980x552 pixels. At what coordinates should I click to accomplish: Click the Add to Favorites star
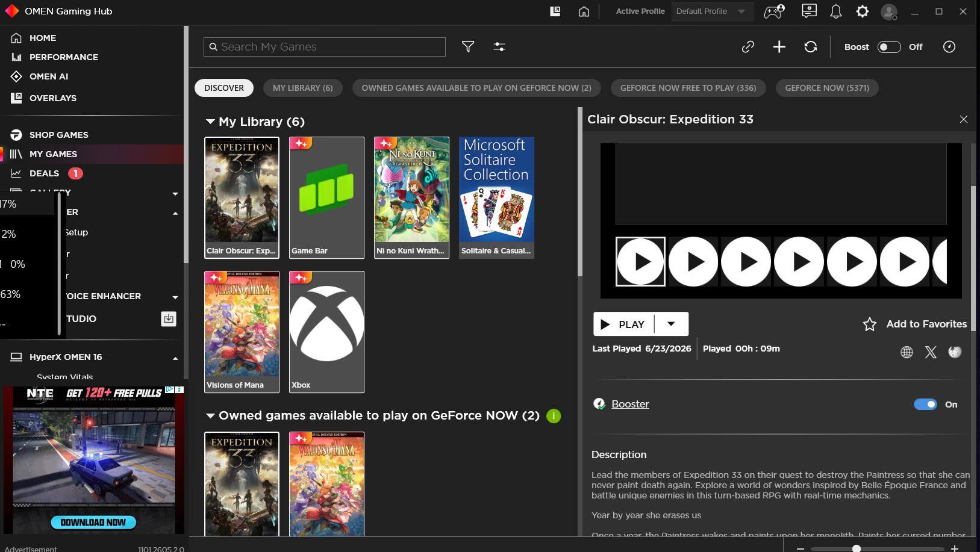tap(870, 324)
